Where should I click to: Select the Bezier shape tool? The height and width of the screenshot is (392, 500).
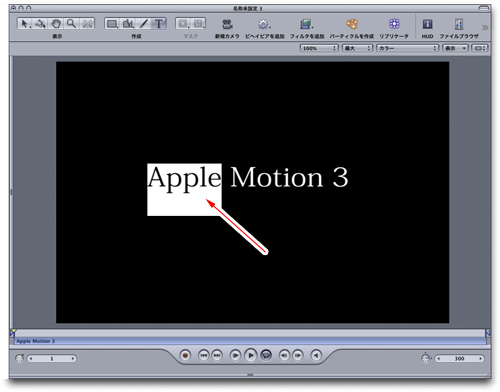tap(128, 24)
